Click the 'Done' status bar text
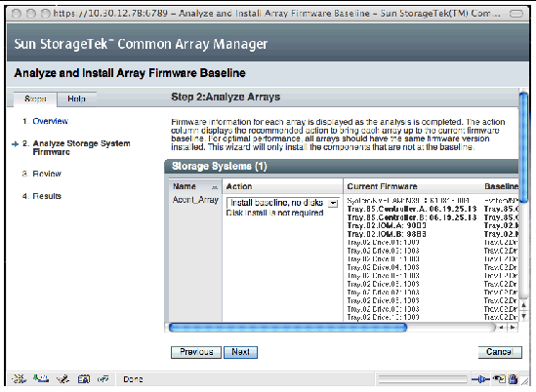This screenshot has width=536, height=392. [x=133, y=379]
